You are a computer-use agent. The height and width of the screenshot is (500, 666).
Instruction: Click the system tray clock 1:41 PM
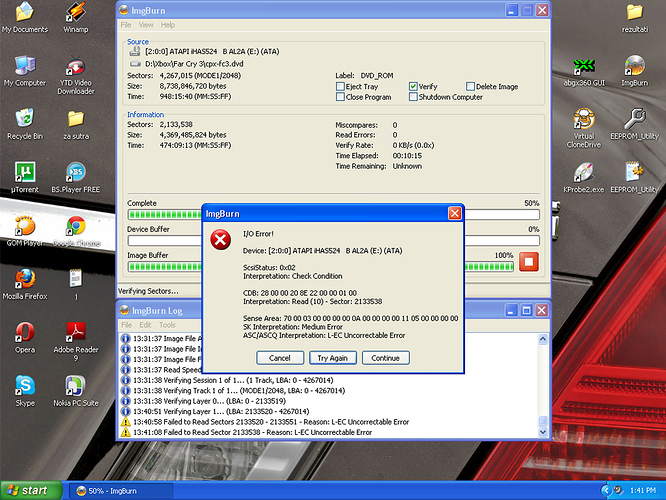pos(643,491)
